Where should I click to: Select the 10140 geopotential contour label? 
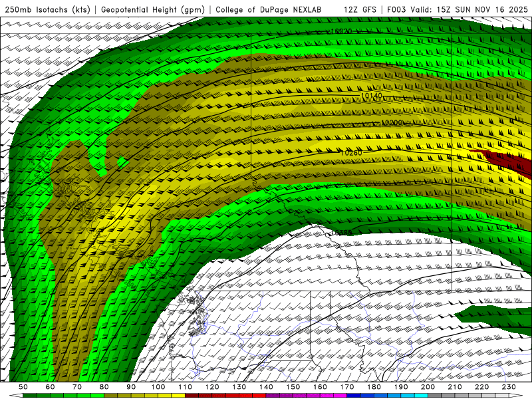372,96
